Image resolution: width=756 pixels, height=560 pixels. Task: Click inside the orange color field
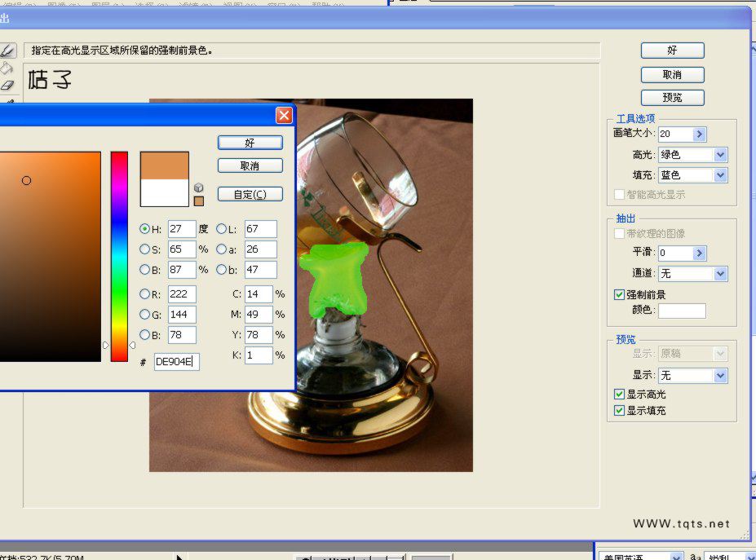pos(50,257)
